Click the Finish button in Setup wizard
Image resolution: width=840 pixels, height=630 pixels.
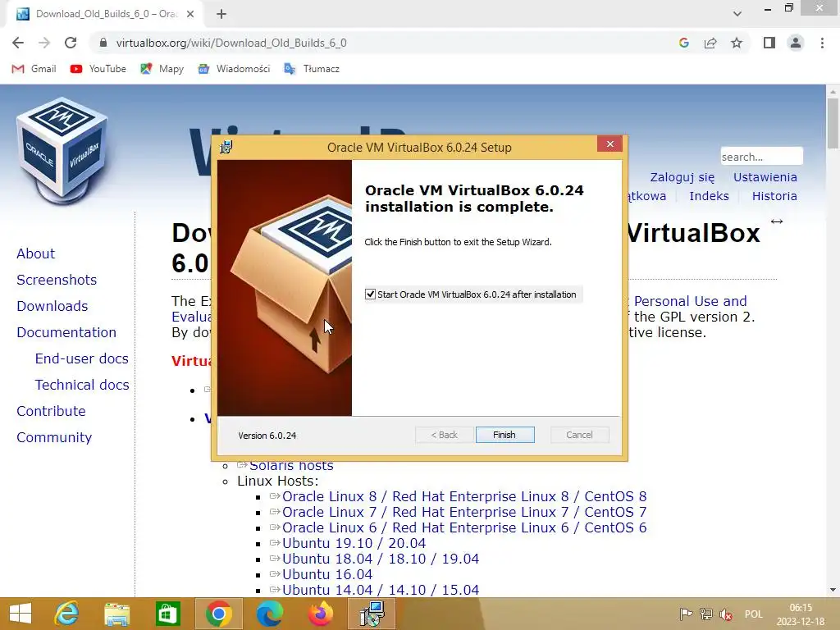[x=504, y=435]
